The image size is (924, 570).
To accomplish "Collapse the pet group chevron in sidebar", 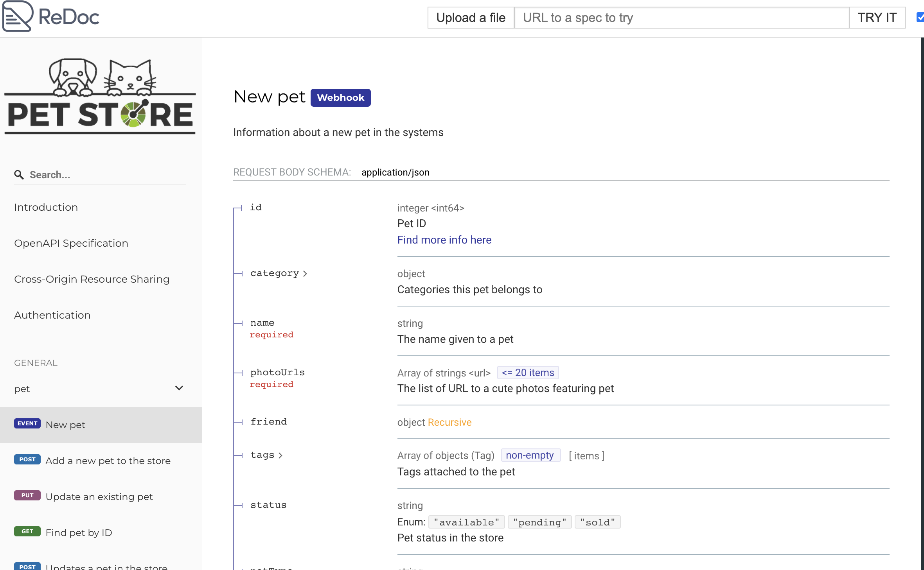I will [179, 388].
